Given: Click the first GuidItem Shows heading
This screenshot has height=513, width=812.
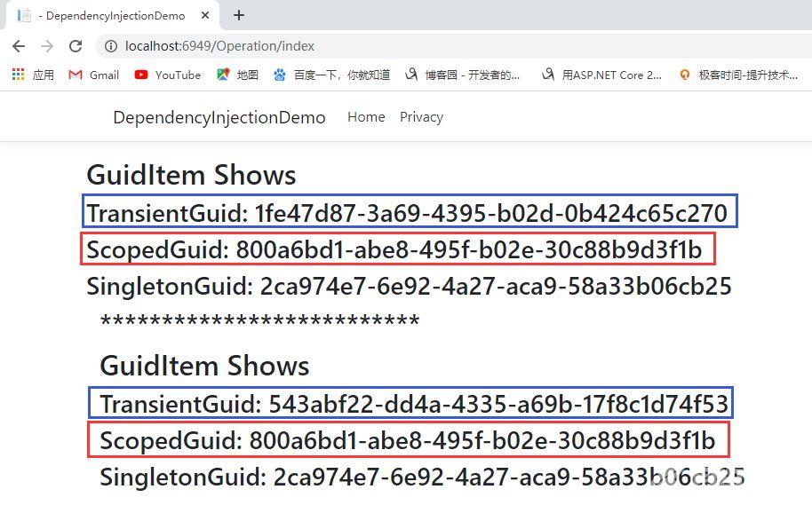Looking at the screenshot, I should 191,175.
